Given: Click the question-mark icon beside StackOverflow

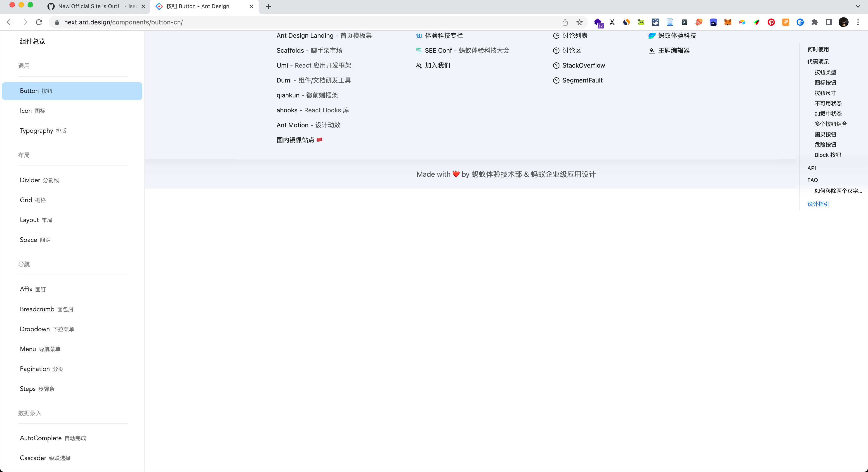Looking at the screenshot, I should click(556, 65).
